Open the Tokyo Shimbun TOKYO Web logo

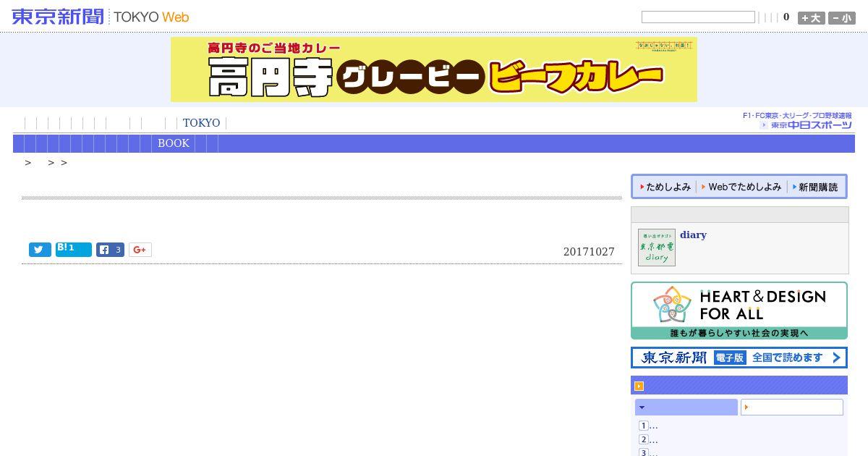101,17
